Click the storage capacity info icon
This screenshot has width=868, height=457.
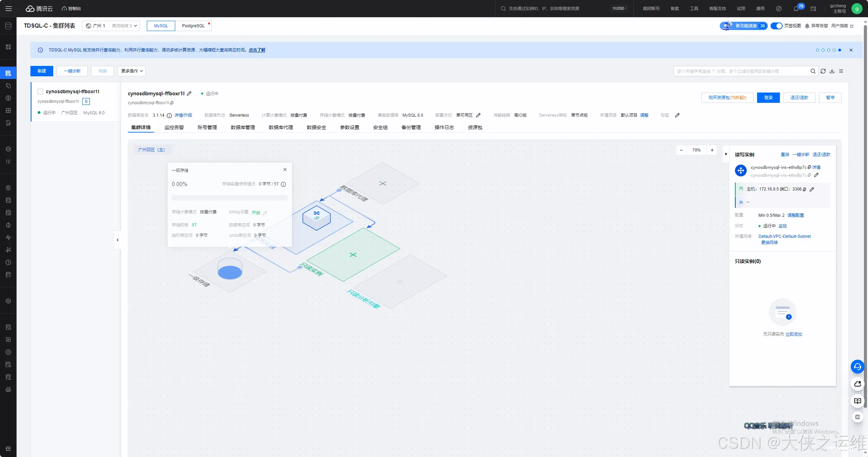[x=283, y=184]
